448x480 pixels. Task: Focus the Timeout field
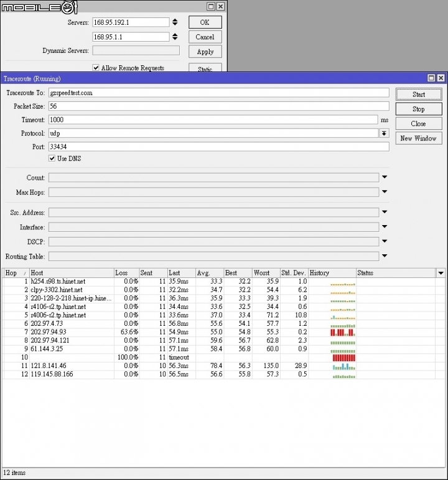pyautogui.click(x=213, y=120)
